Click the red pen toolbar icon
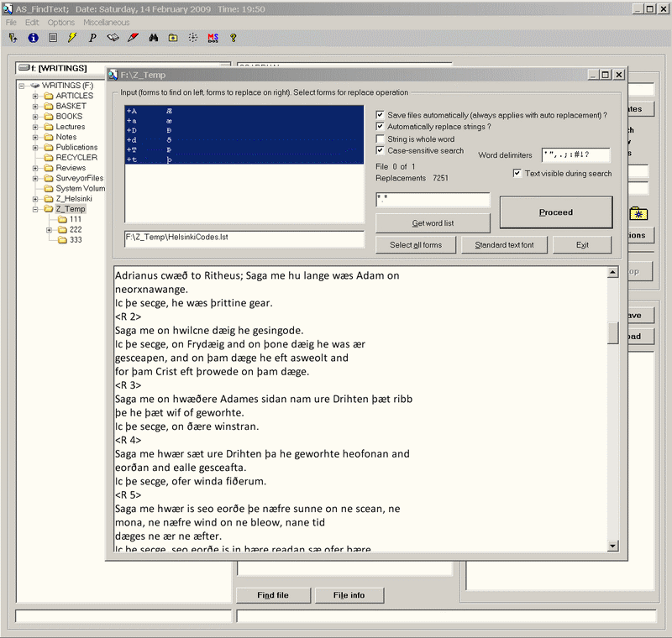The image size is (672, 638). [133, 38]
